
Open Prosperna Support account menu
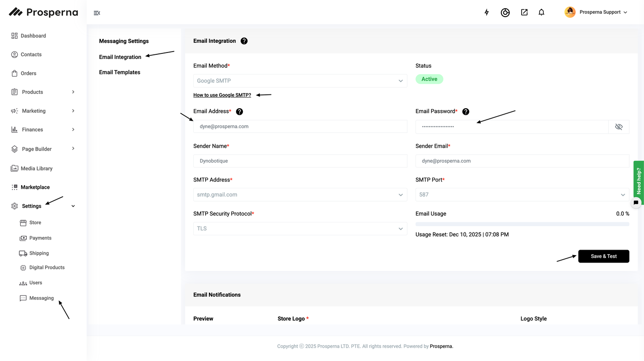tap(597, 12)
